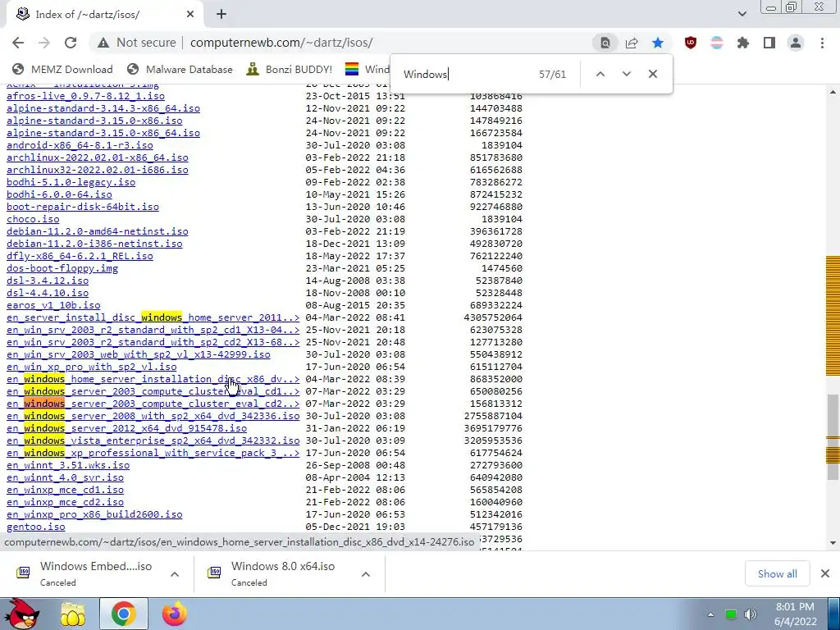Open the Extensions puzzle-piece menu

point(743,43)
